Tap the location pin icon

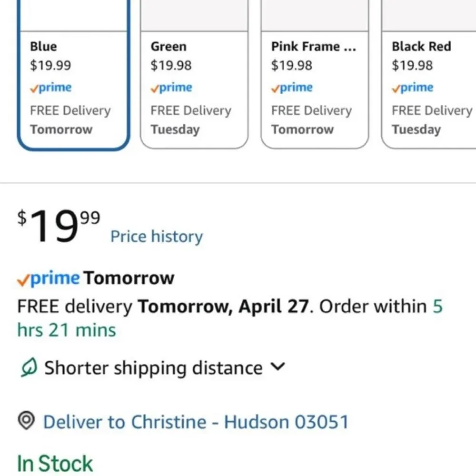click(26, 420)
